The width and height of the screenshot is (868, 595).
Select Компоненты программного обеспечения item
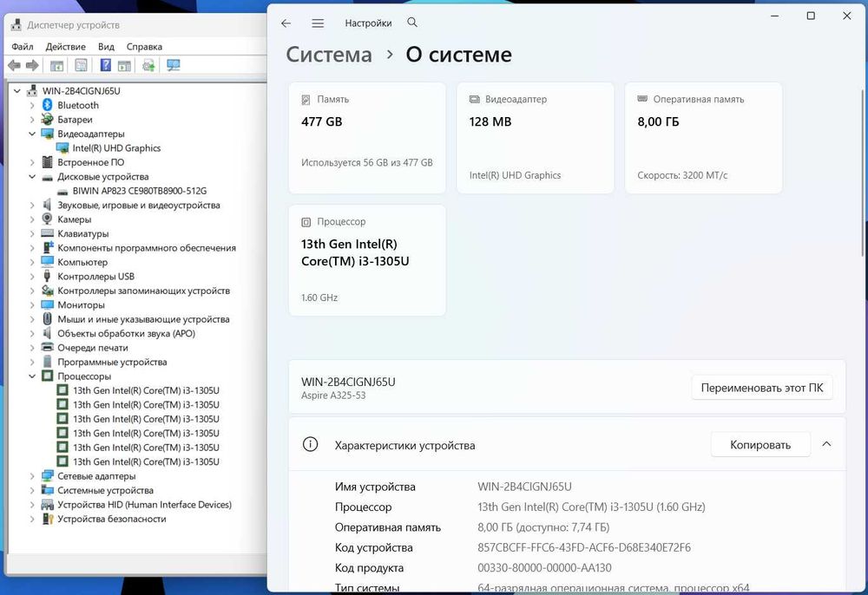(x=147, y=248)
